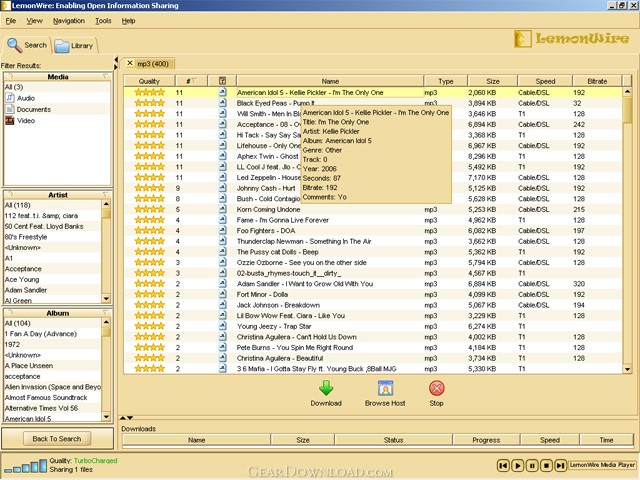Open the Help menu
The image size is (640, 480).
(x=128, y=21)
